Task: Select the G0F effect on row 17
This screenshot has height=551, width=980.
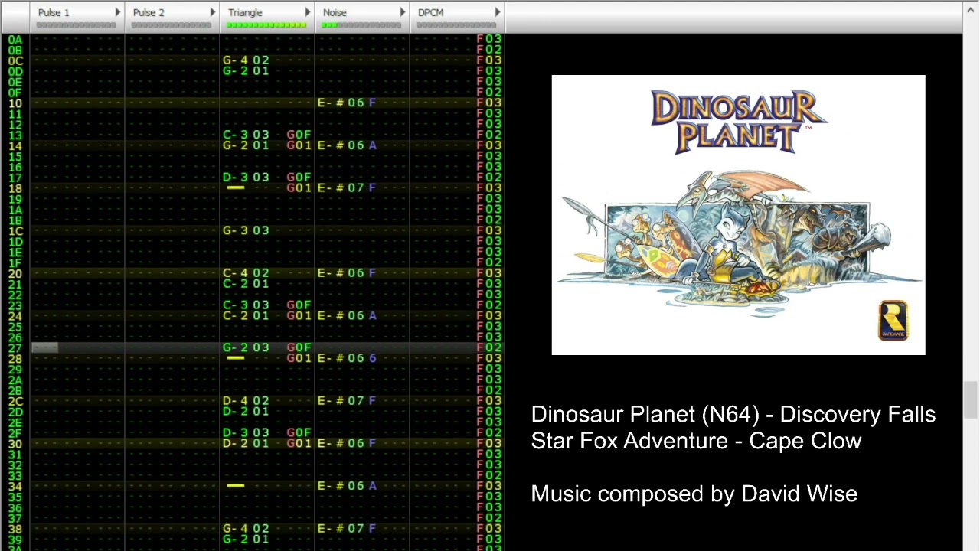Action: pos(299,177)
